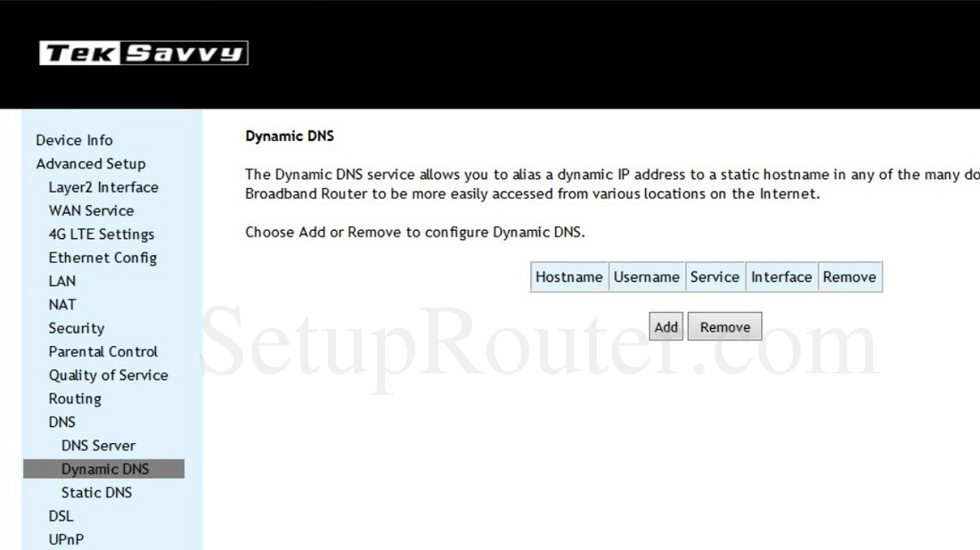This screenshot has height=550, width=980.
Task: Navigate to NAT settings
Action: (x=62, y=304)
